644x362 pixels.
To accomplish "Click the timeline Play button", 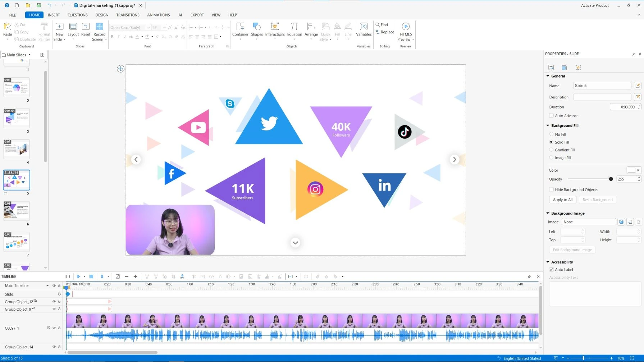I will pyautogui.click(x=78, y=277).
